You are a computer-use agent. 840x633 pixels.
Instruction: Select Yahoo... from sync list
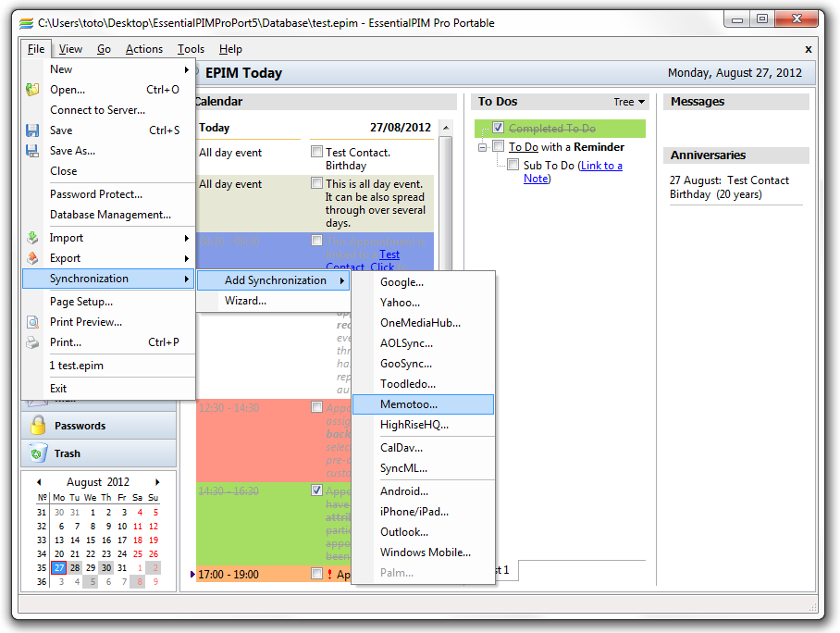(x=423, y=303)
